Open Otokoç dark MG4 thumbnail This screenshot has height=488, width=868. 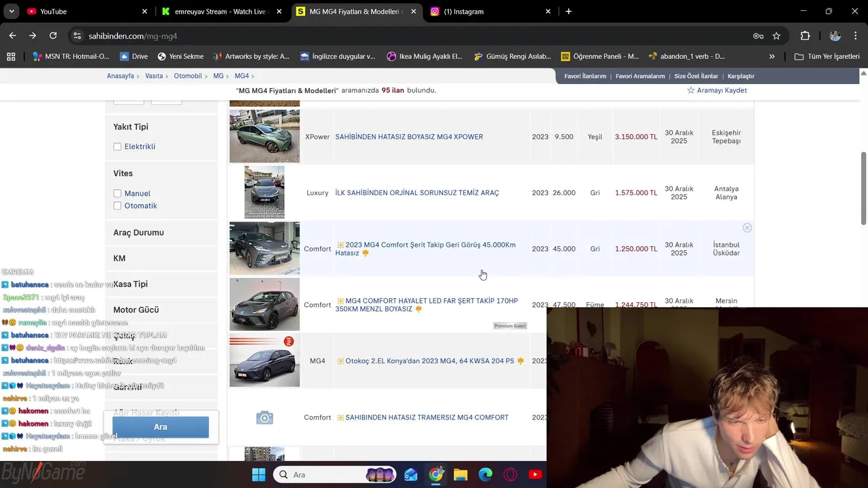click(x=264, y=361)
